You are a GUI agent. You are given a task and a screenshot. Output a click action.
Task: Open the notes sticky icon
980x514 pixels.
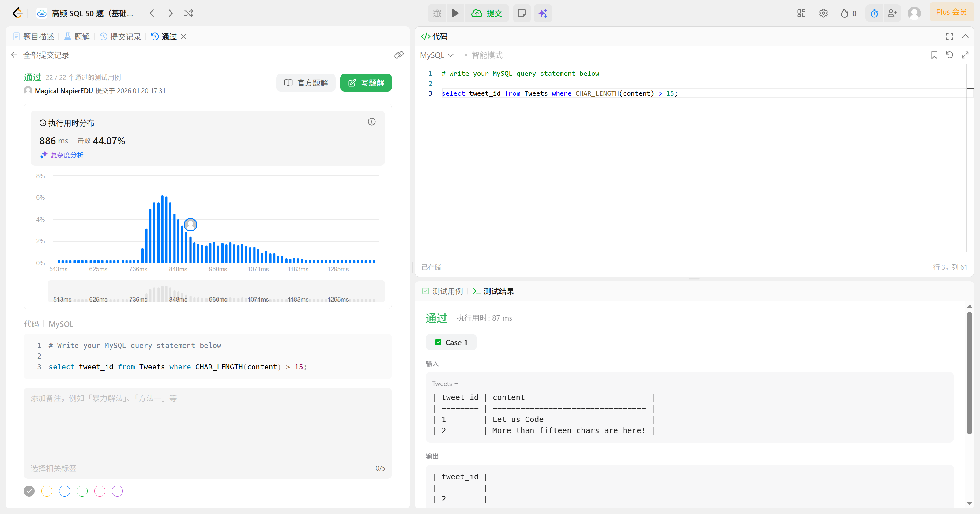pos(522,13)
